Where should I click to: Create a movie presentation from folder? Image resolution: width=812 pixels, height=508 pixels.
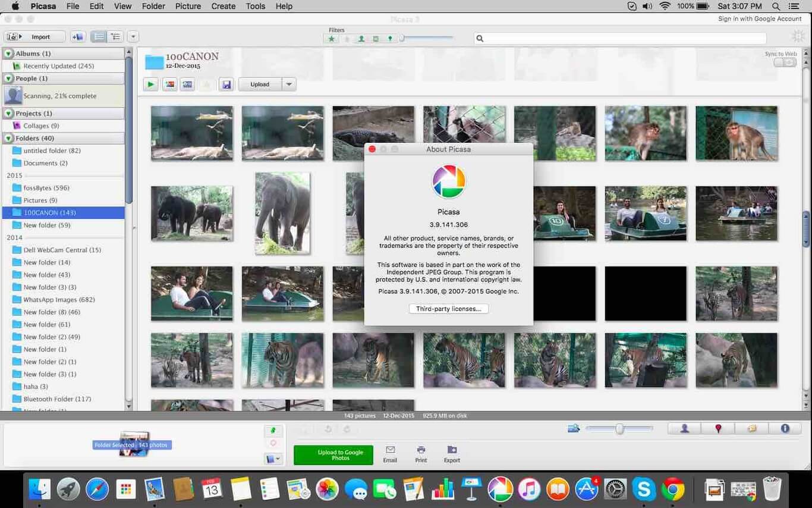[x=188, y=84]
